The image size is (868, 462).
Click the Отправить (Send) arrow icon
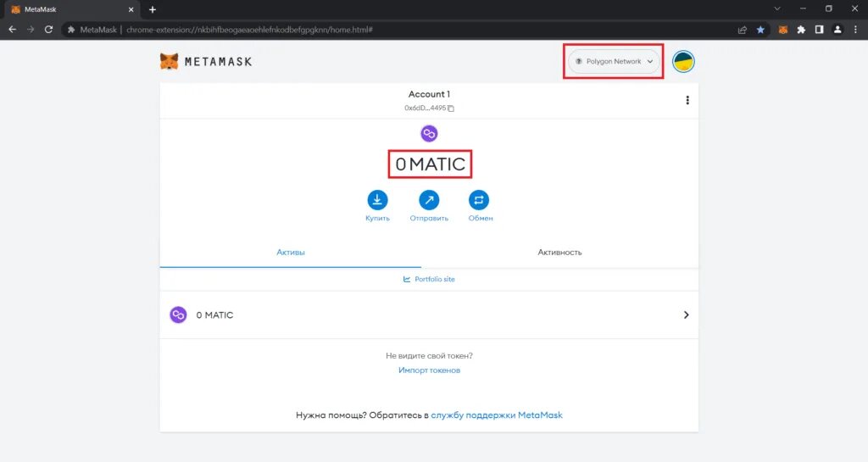tap(429, 200)
